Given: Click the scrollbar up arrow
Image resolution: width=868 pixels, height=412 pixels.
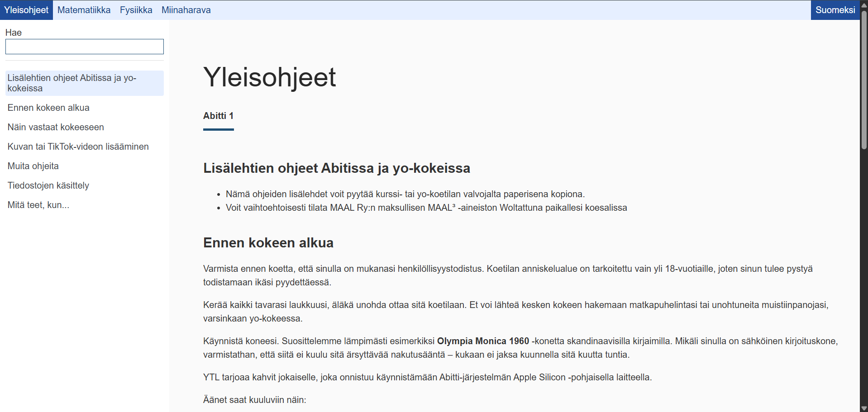Looking at the screenshot, I should pyautogui.click(x=864, y=5).
